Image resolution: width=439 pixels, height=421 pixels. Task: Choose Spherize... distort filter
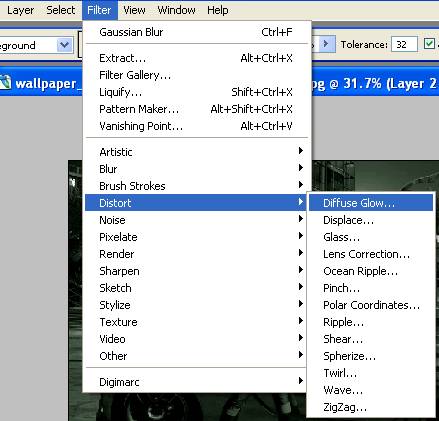(371, 356)
